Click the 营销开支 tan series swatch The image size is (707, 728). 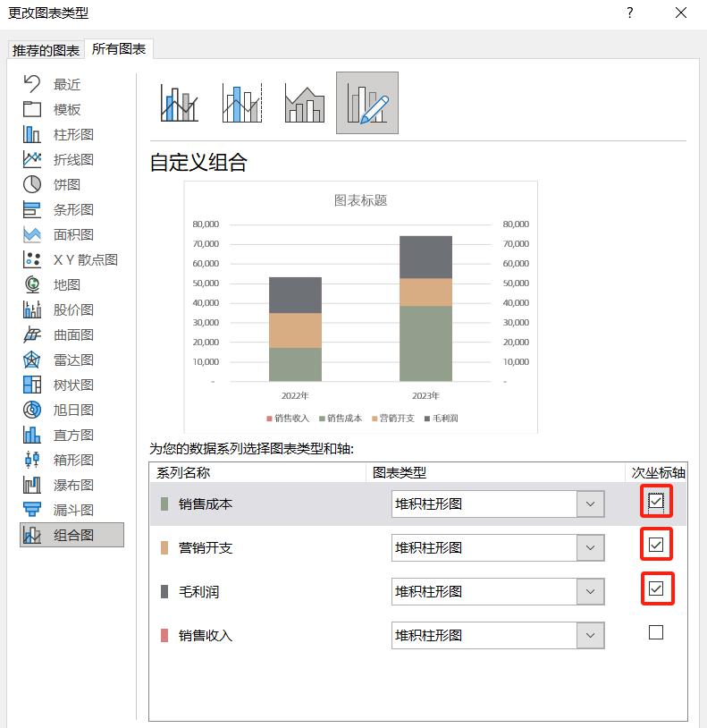point(164,548)
